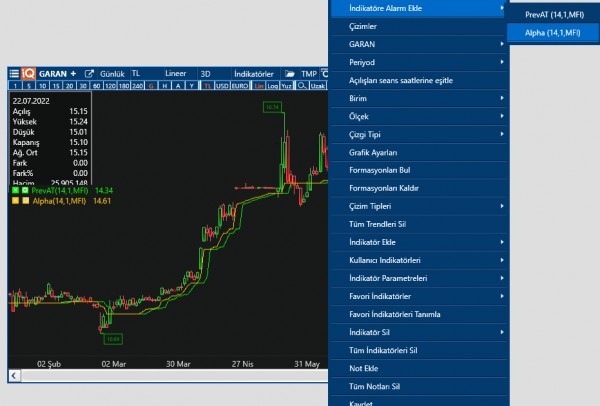Expand the GARAN context menu entry
Image resolution: width=600 pixels, height=406 pixels.
[x=419, y=44]
